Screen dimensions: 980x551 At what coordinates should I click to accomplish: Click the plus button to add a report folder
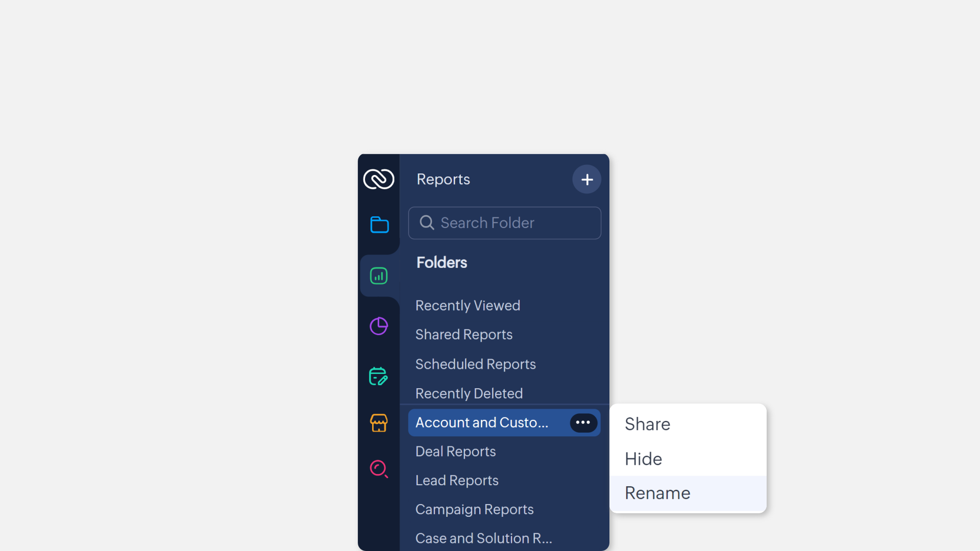point(587,179)
